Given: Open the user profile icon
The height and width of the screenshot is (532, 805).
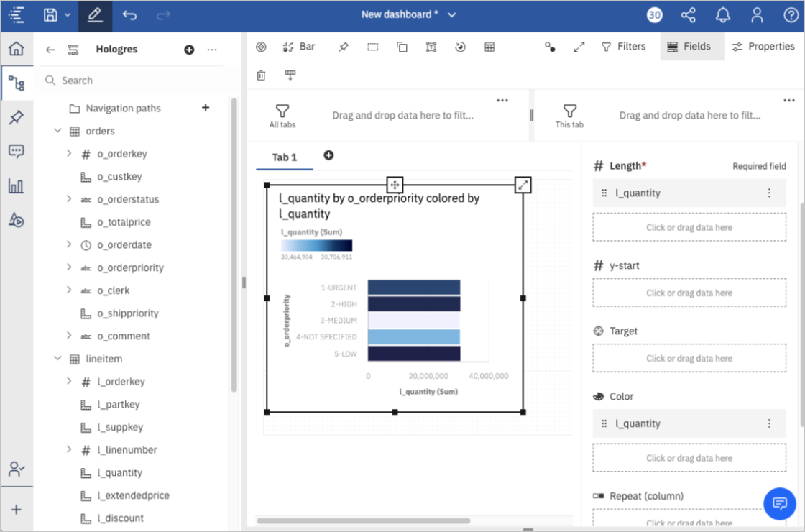Looking at the screenshot, I should (x=757, y=15).
